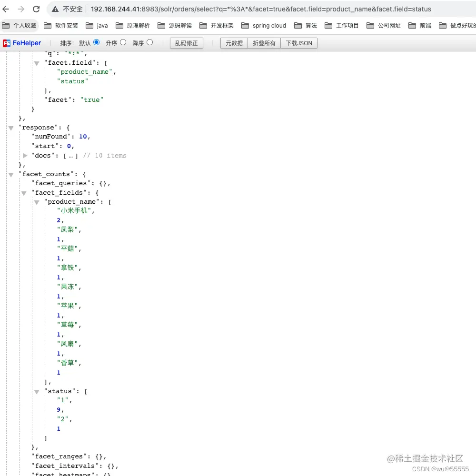Click the "true" facet parameter value
Screen dimensions: 476x476
click(92, 99)
